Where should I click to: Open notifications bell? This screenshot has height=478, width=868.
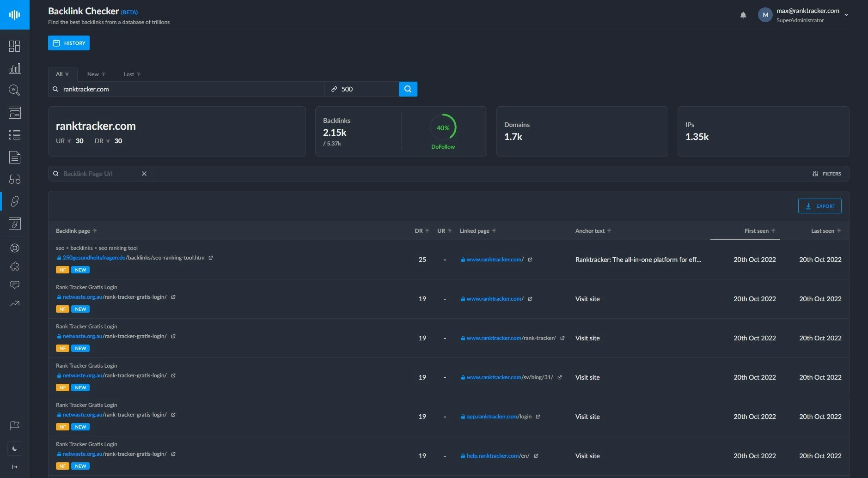click(743, 15)
